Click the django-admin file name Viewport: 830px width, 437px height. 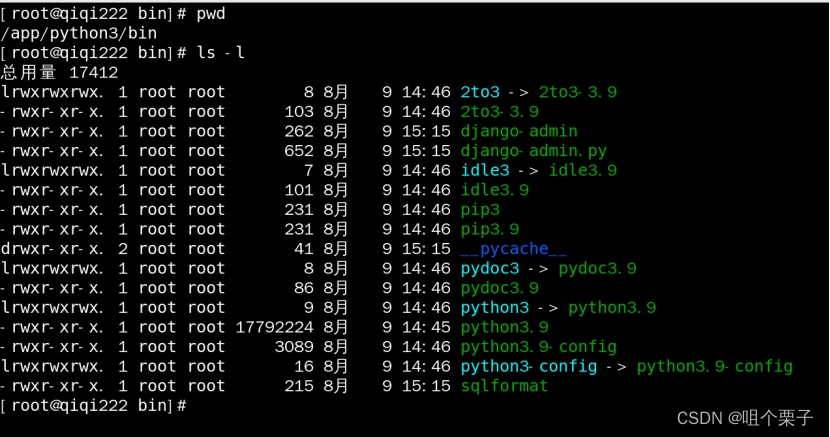click(x=519, y=131)
